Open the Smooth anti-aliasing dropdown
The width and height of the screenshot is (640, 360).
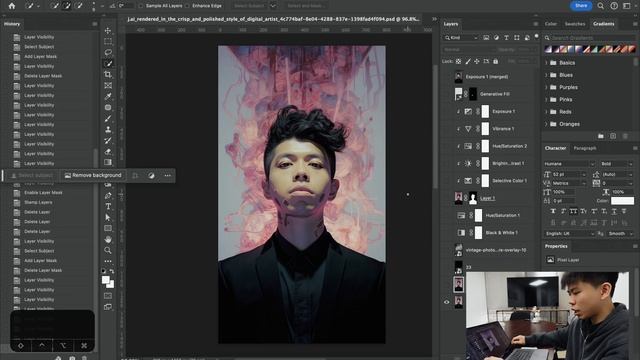point(620,233)
